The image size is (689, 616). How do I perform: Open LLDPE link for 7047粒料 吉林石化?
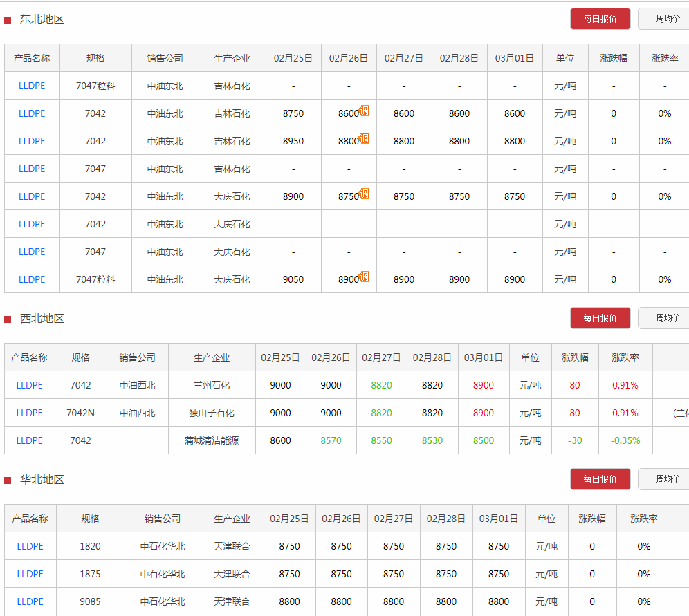[32, 86]
